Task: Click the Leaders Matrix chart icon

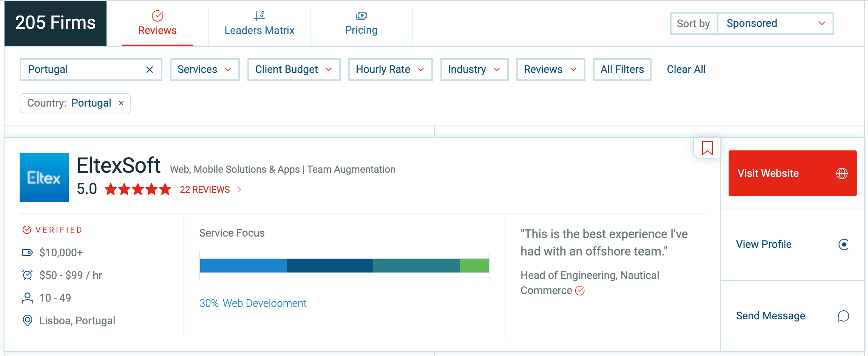Action: [259, 15]
